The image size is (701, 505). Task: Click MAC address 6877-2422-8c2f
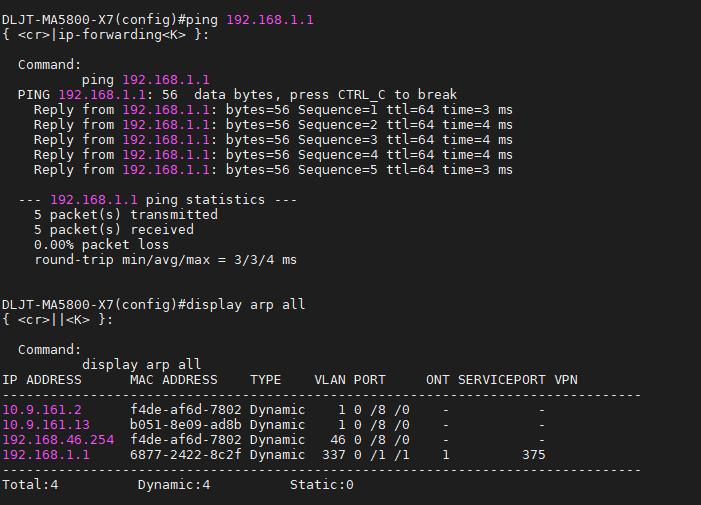185,455
